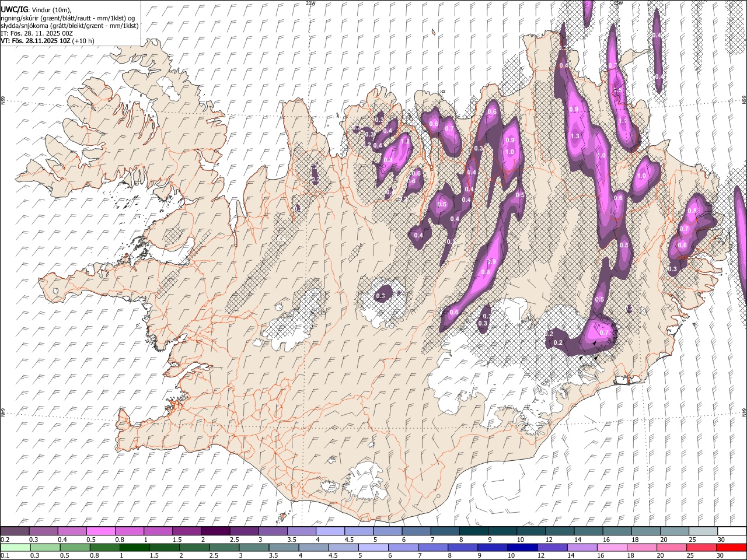Viewport: 747px width, 560px height.
Task: Click the '0.1' label on the lower scale
Action: pos(5,556)
